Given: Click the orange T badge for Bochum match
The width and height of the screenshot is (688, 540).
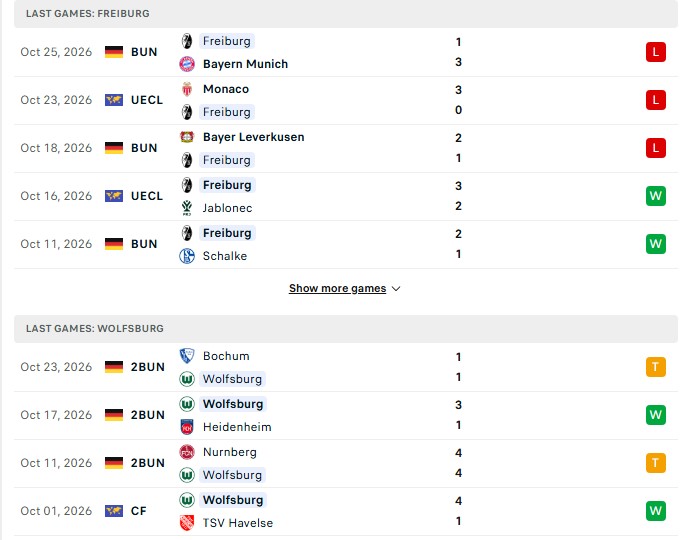Looking at the screenshot, I should (656, 367).
